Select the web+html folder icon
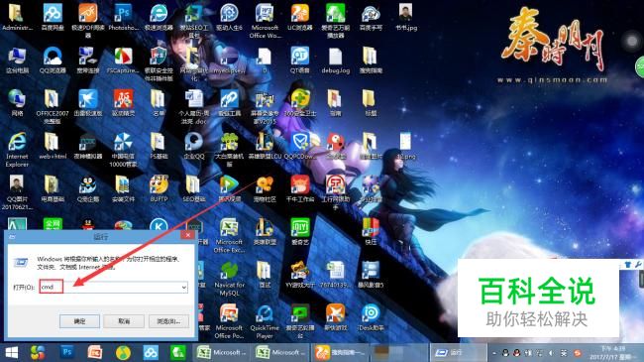This screenshot has height=362, width=644. [53, 146]
